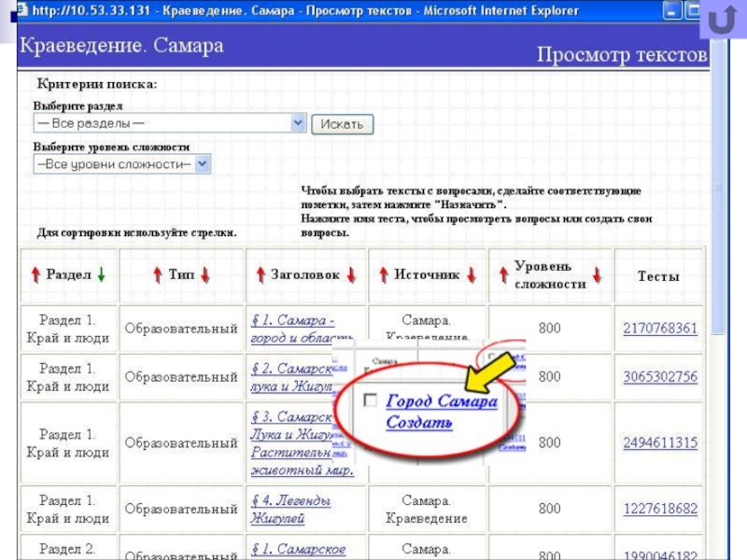
Task: Click test number 1227618682
Action: pyautogui.click(x=660, y=509)
